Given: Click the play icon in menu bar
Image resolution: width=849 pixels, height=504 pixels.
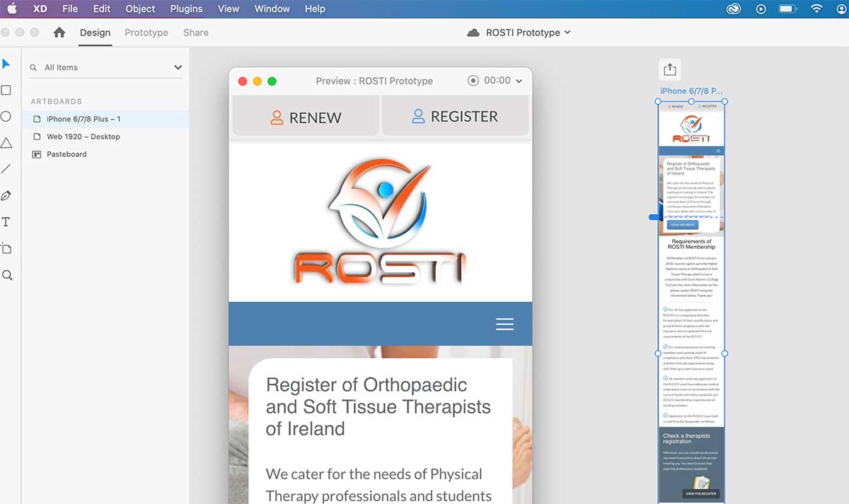Looking at the screenshot, I should (761, 8).
